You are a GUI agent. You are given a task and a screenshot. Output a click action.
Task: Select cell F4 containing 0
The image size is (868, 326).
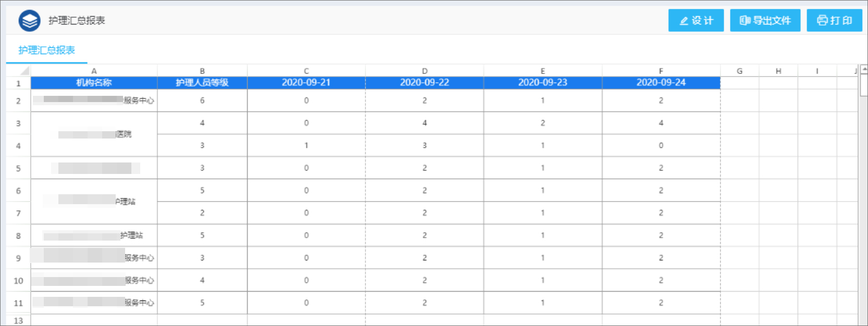click(x=661, y=146)
